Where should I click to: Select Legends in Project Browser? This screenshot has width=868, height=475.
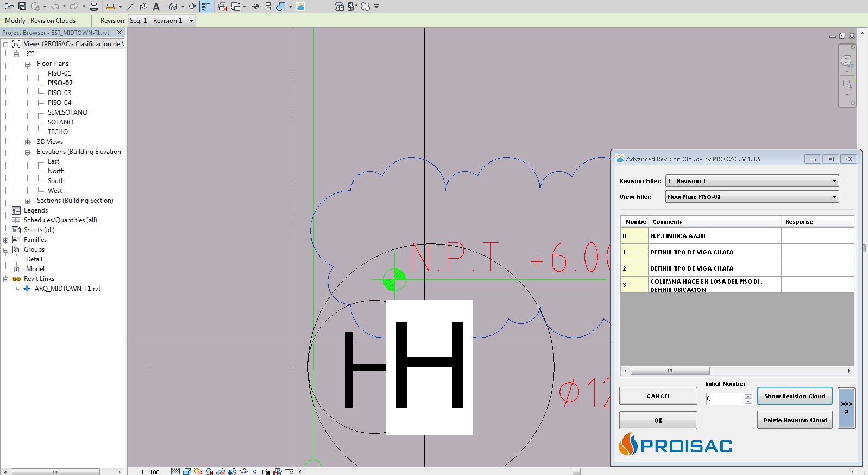pos(36,210)
